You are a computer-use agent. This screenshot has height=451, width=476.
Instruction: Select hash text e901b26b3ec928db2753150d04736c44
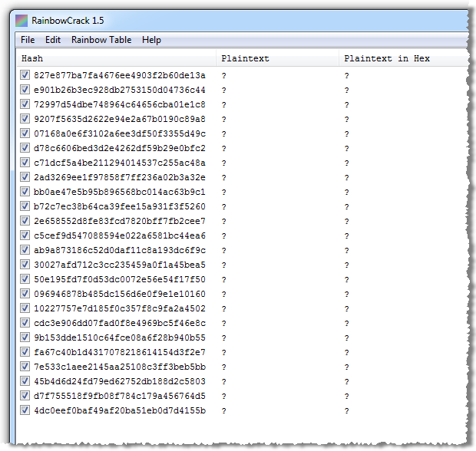tap(120, 90)
